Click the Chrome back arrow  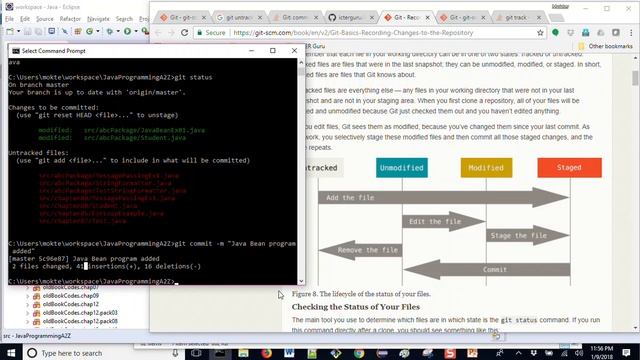click(x=158, y=33)
